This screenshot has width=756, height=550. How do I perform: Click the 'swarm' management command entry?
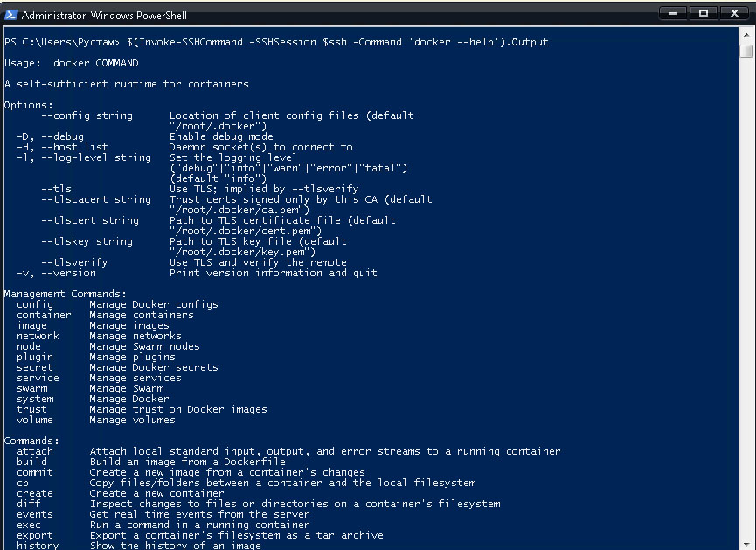pos(33,387)
